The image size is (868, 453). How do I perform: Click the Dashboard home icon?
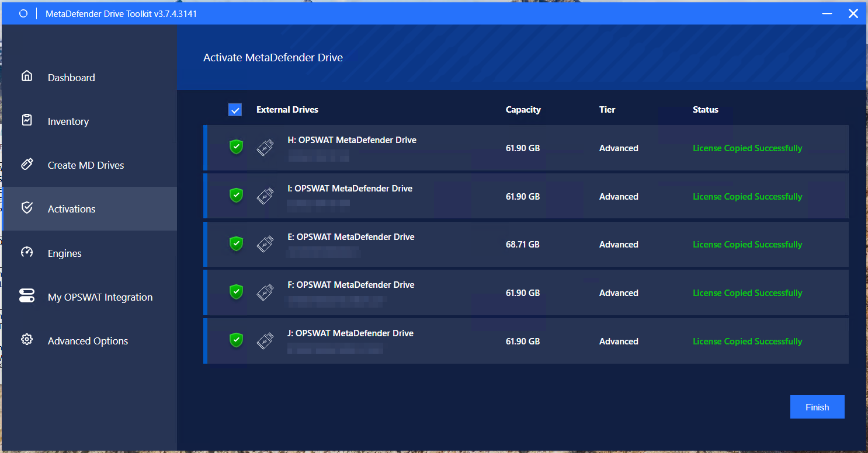(x=27, y=76)
